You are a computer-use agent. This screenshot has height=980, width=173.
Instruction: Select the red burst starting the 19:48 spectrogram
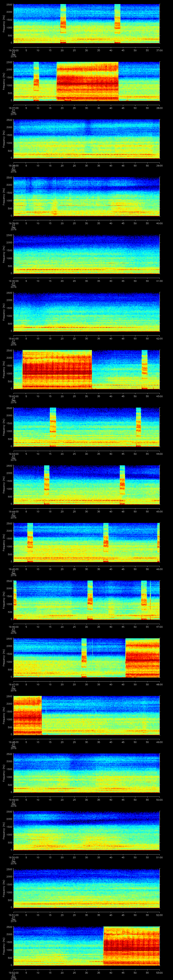coord(27,715)
